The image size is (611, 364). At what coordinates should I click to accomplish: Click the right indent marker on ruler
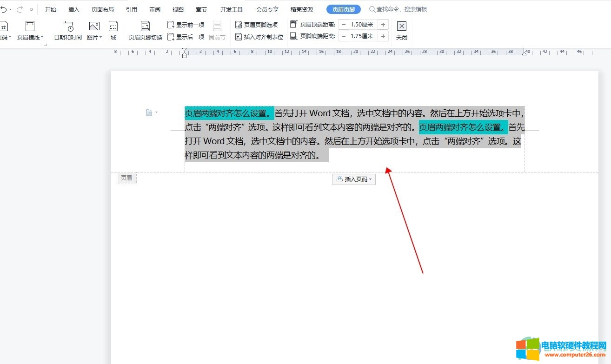[525, 53]
